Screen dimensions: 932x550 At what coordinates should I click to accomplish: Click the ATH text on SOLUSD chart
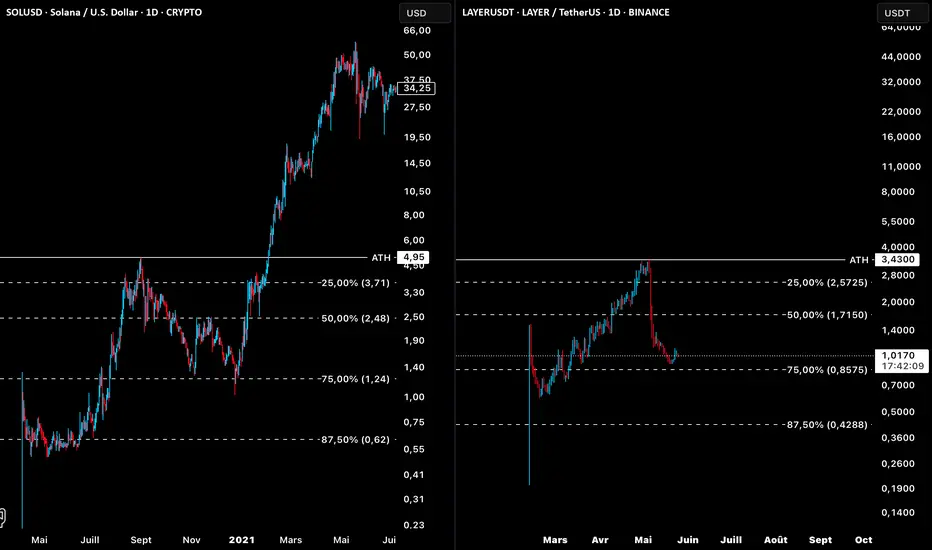coord(381,257)
